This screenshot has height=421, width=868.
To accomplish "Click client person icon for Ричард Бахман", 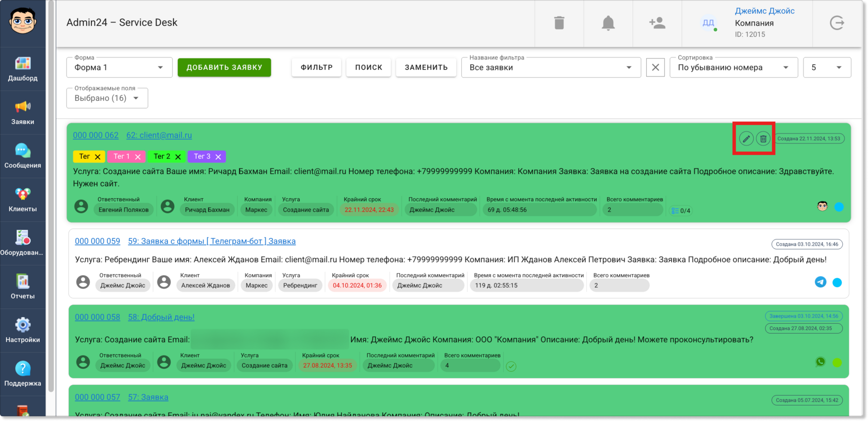I will 167,206.
